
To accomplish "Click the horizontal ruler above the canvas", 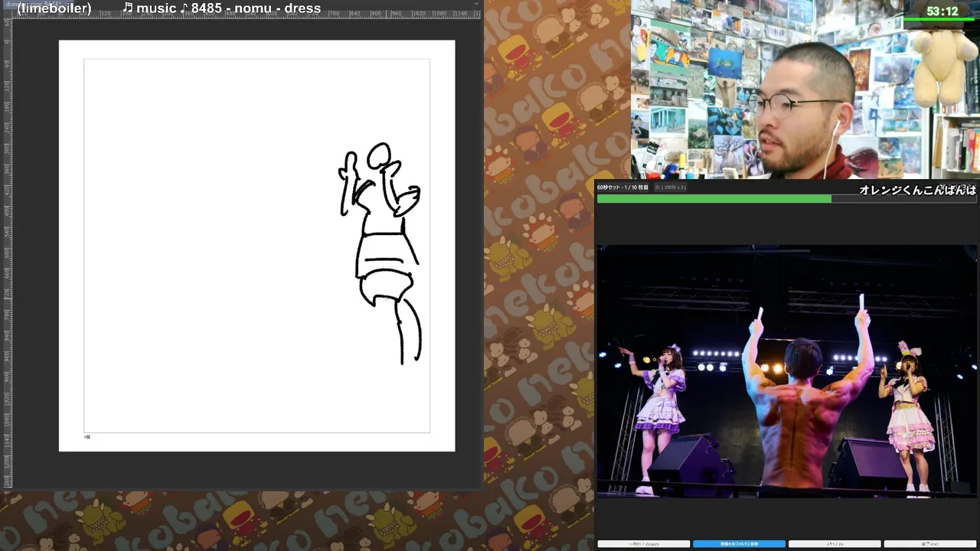I will [x=247, y=14].
